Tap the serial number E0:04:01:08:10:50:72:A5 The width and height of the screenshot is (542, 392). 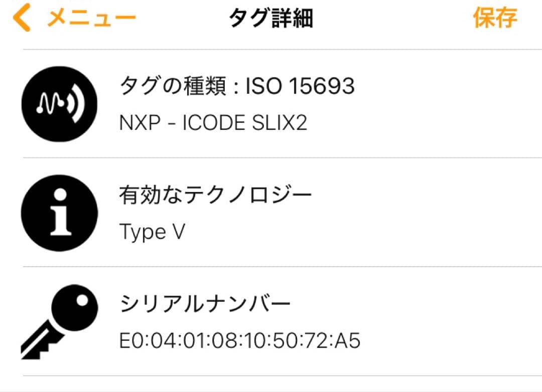click(x=240, y=341)
